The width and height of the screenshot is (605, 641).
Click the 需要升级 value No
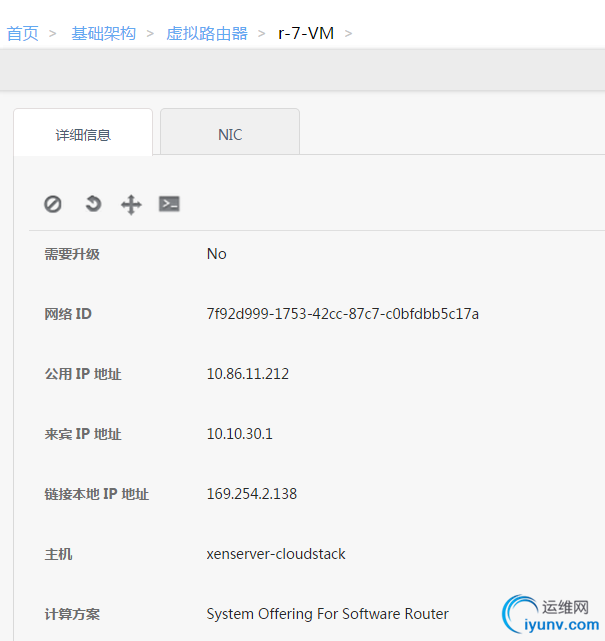[x=217, y=254]
